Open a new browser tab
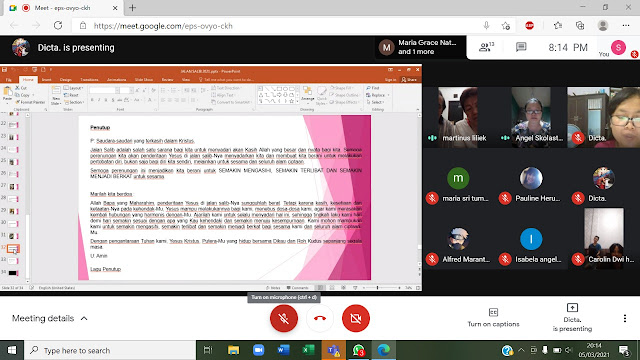The height and width of the screenshot is (360, 640). tap(132, 8)
